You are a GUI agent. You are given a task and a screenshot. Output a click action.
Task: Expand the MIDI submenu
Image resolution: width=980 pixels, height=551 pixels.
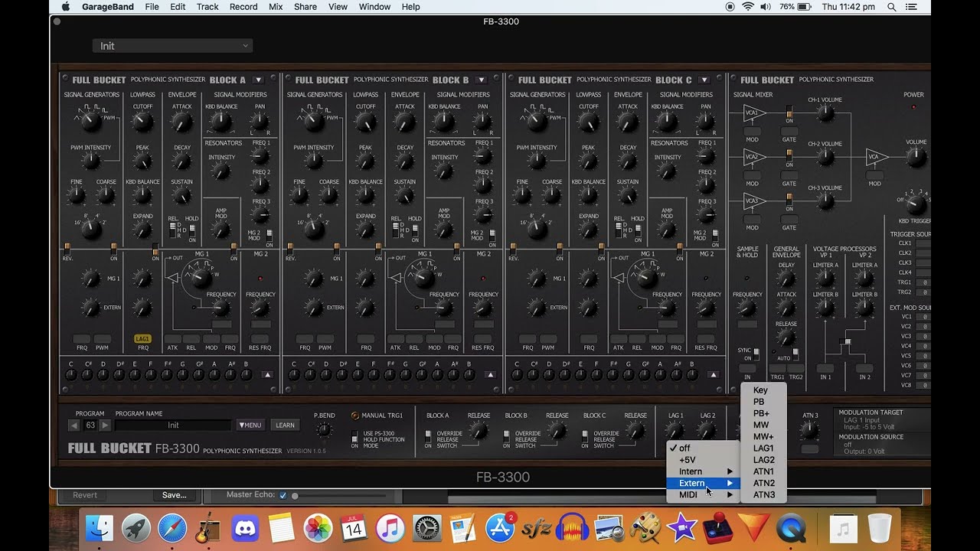(704, 494)
